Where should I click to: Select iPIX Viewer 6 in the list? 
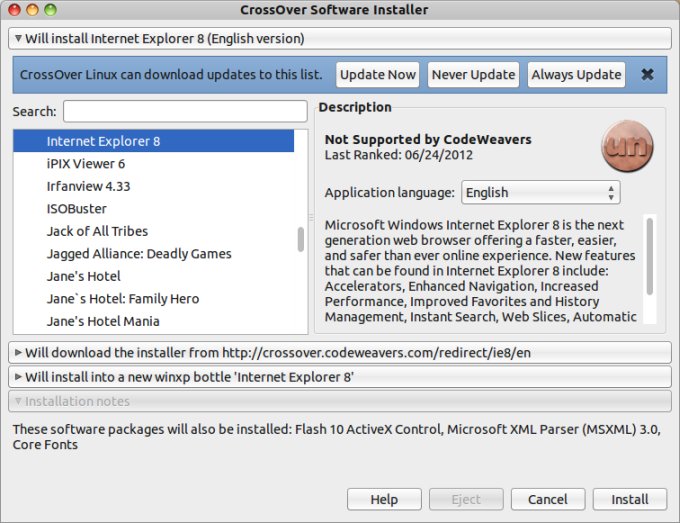[x=154, y=163]
